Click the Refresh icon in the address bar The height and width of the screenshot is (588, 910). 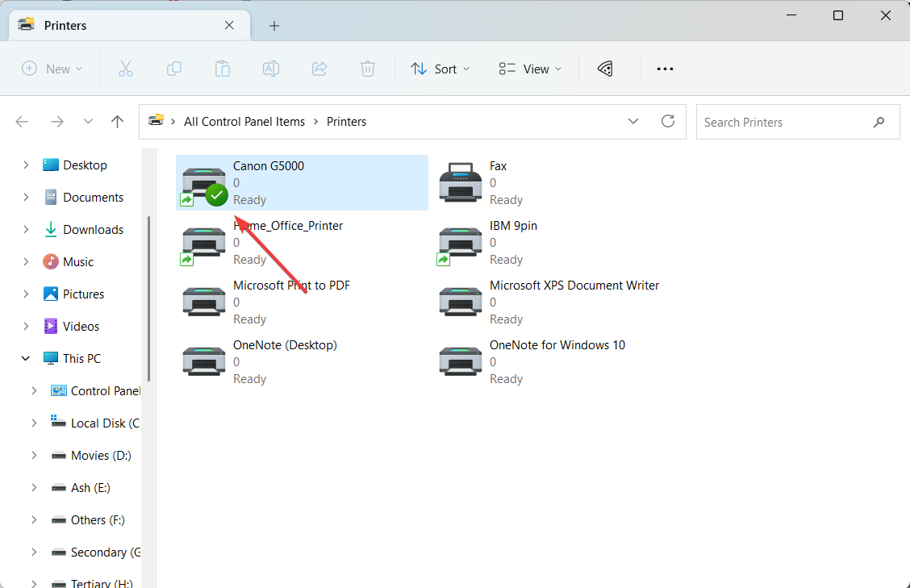668,121
